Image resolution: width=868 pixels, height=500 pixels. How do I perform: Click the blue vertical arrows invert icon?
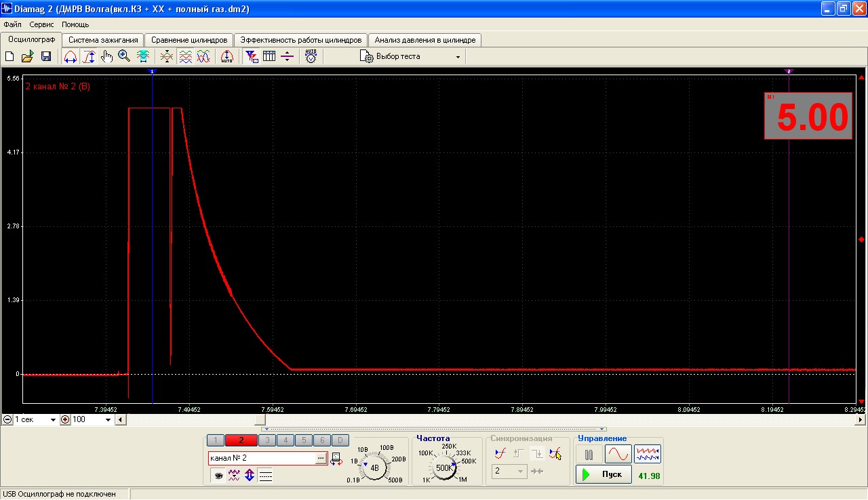250,476
